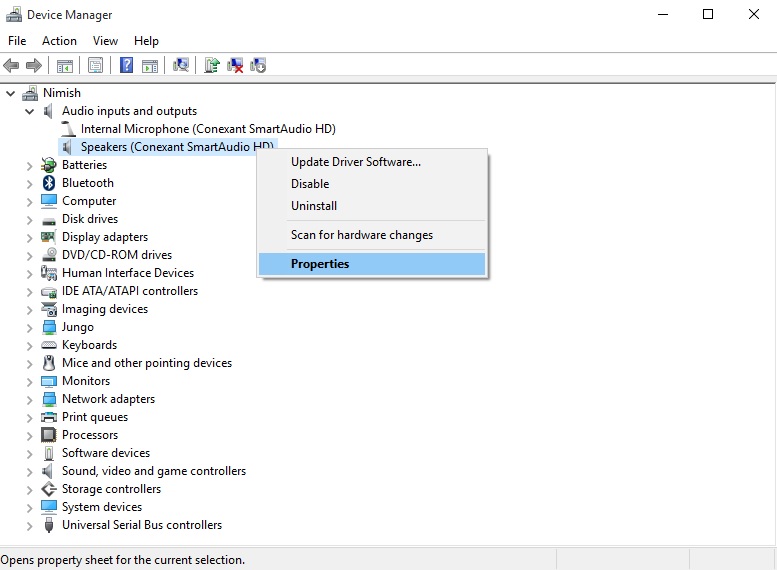The image size is (777, 570).
Task: Select the Sound, video and game controllers label
Action: 154,471
